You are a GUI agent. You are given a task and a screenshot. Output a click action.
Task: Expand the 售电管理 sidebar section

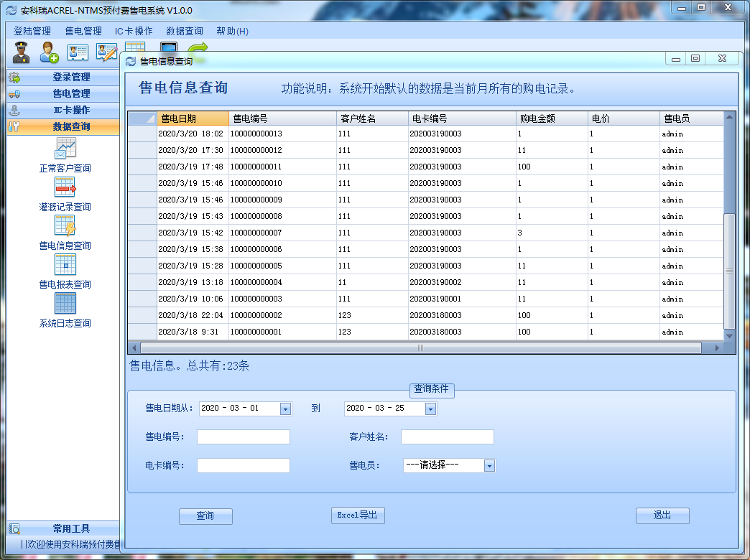click(63, 94)
